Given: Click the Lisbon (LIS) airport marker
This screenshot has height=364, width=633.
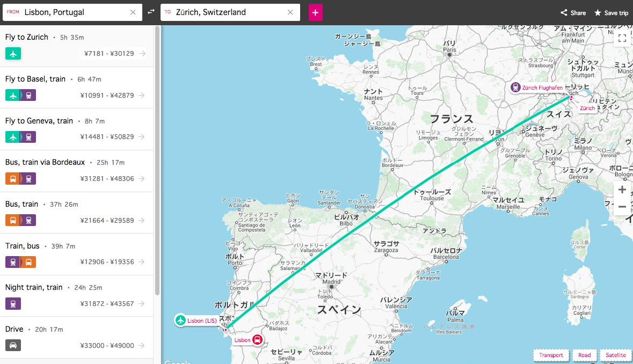Looking at the screenshot, I should pos(180,321).
